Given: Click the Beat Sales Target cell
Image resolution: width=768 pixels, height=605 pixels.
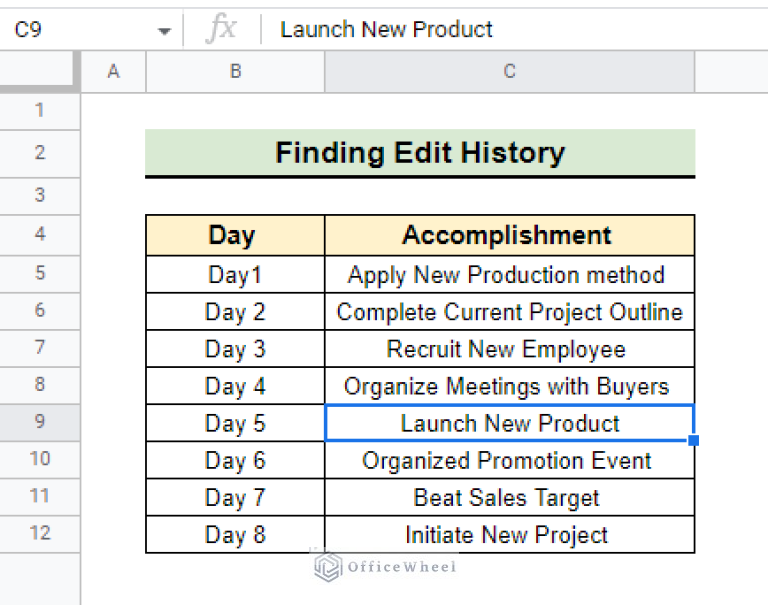Looking at the screenshot, I should (509, 497).
